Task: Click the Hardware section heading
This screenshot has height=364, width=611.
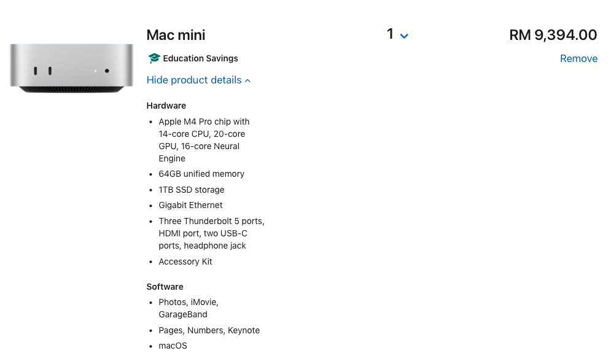Action: (166, 106)
